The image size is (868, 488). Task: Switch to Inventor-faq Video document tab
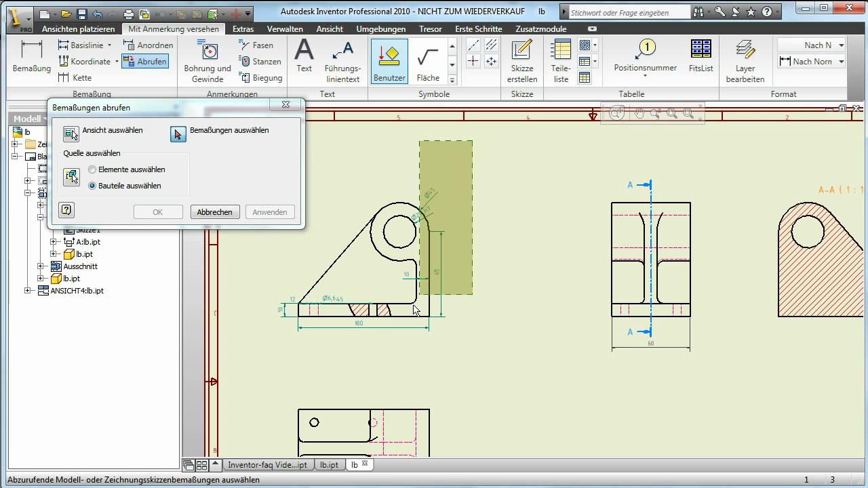click(268, 465)
